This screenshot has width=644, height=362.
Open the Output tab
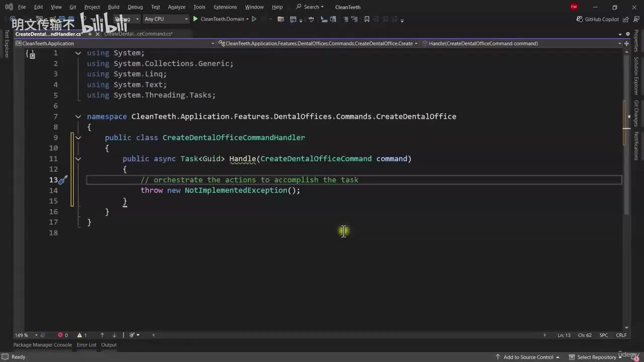tap(109, 345)
